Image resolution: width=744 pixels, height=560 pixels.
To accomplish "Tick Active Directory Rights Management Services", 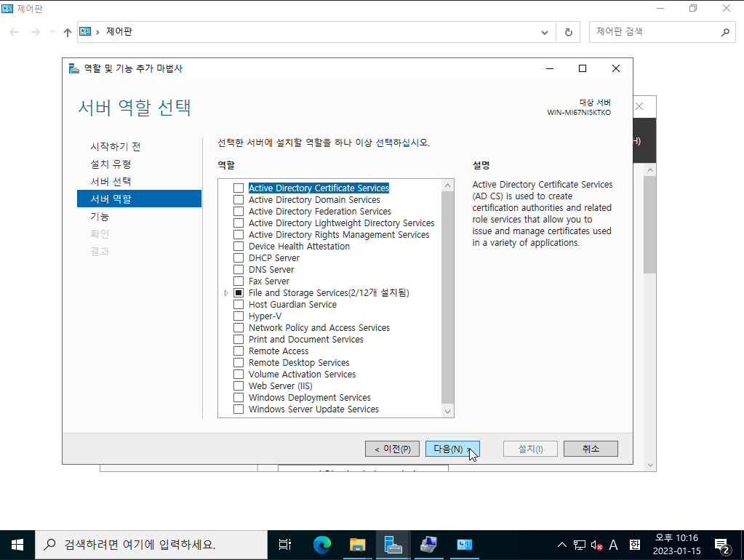I will coord(239,234).
